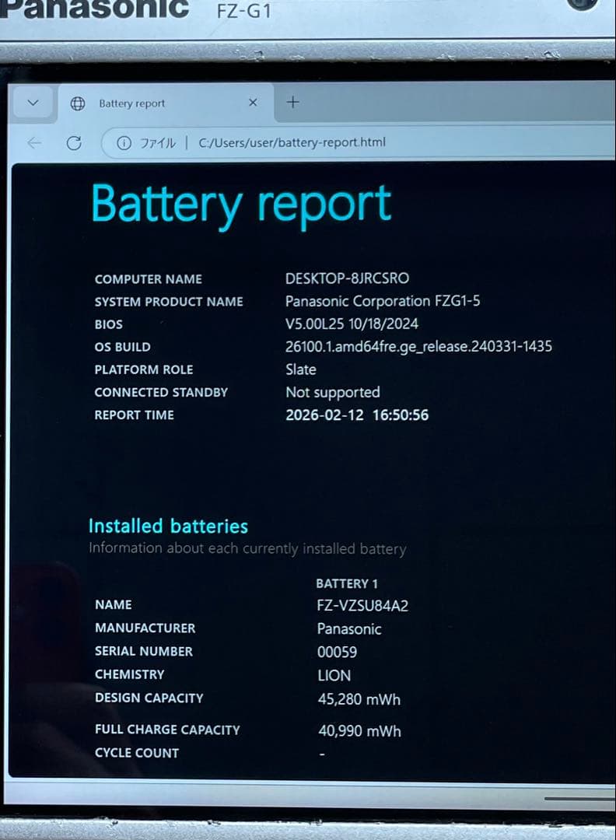The height and width of the screenshot is (840, 616).
Task: Select Panasonic Corporation FZG1-5 value
Action: pyautogui.click(x=383, y=301)
